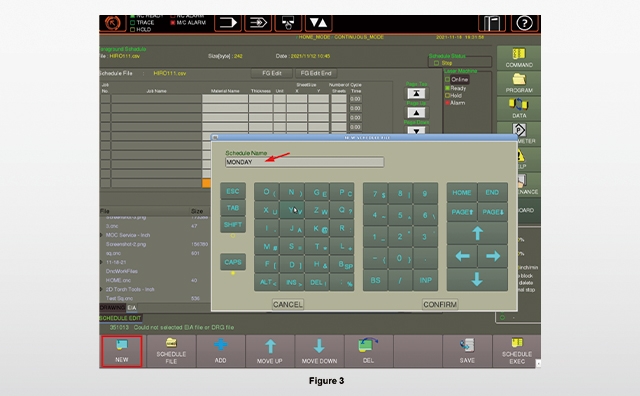Click the HOME key on keyboard
The width and height of the screenshot is (640, 396).
pyautogui.click(x=462, y=192)
